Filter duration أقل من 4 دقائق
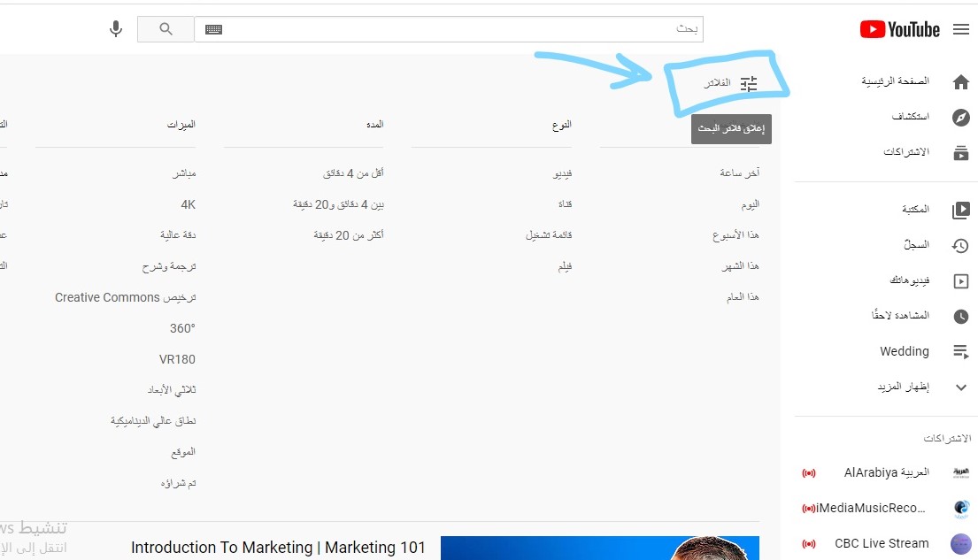978x560 pixels. click(353, 173)
